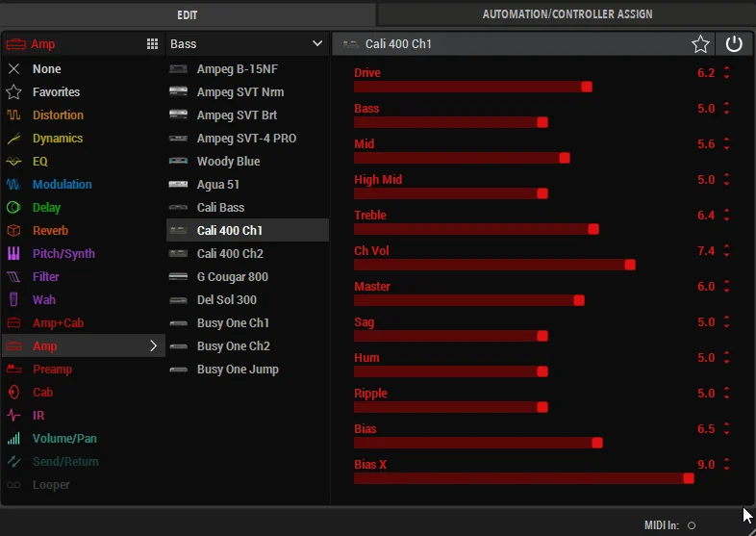Choose the Wah category
This screenshot has height=536, width=756.
coord(84,300)
